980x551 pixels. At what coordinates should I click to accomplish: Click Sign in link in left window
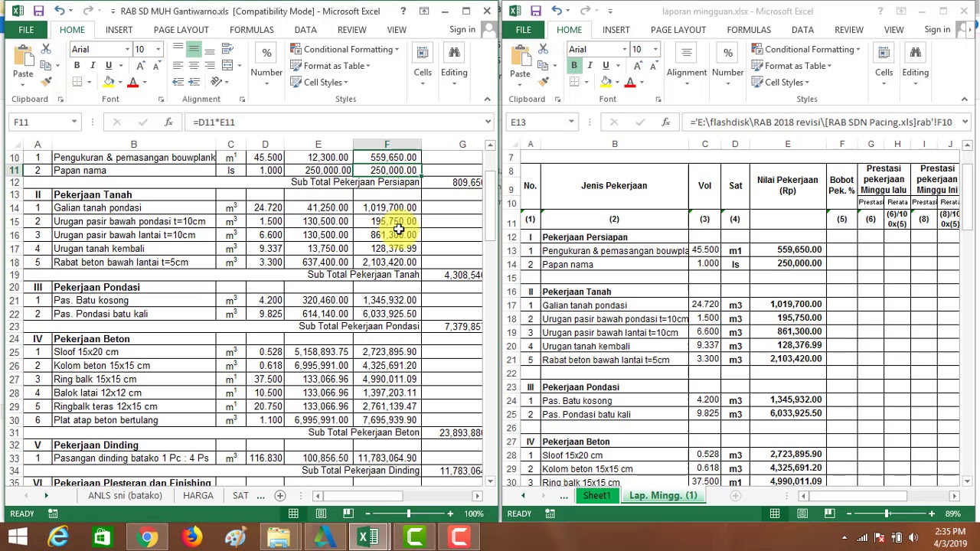coord(462,30)
